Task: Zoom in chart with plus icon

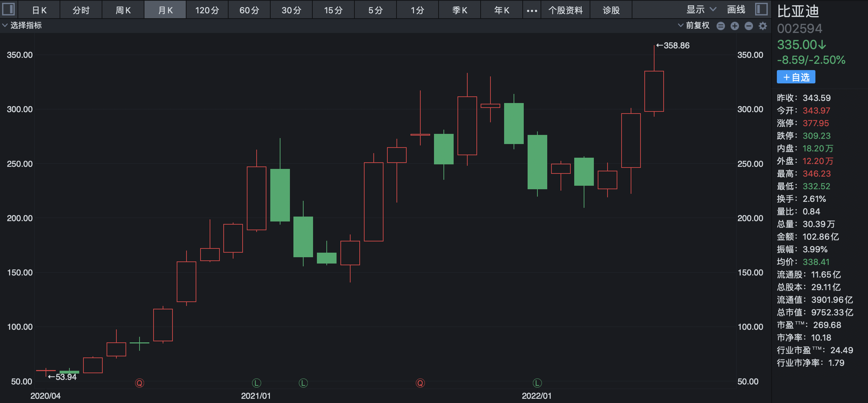Action: [x=735, y=26]
